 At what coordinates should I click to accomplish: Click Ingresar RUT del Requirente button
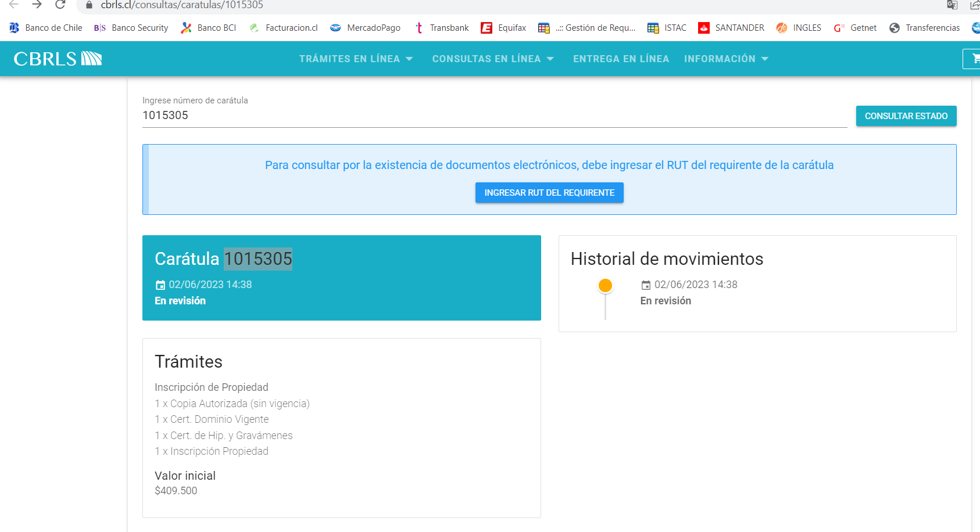[x=549, y=193]
